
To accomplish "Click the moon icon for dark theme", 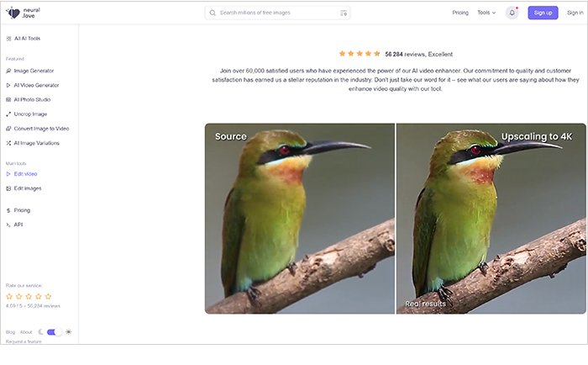I will coord(40,332).
